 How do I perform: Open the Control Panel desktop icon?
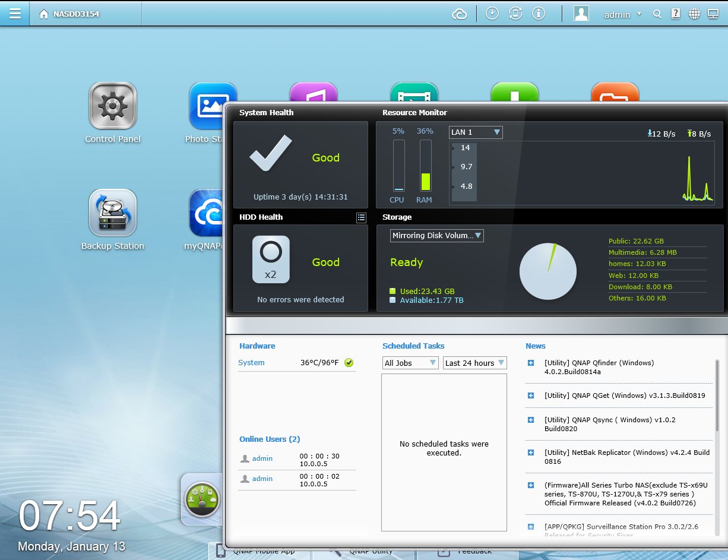point(113,106)
